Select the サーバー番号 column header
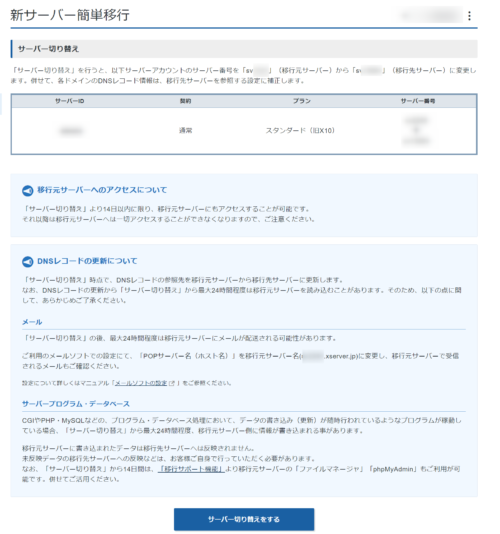The width and height of the screenshot is (500, 534). tap(418, 101)
